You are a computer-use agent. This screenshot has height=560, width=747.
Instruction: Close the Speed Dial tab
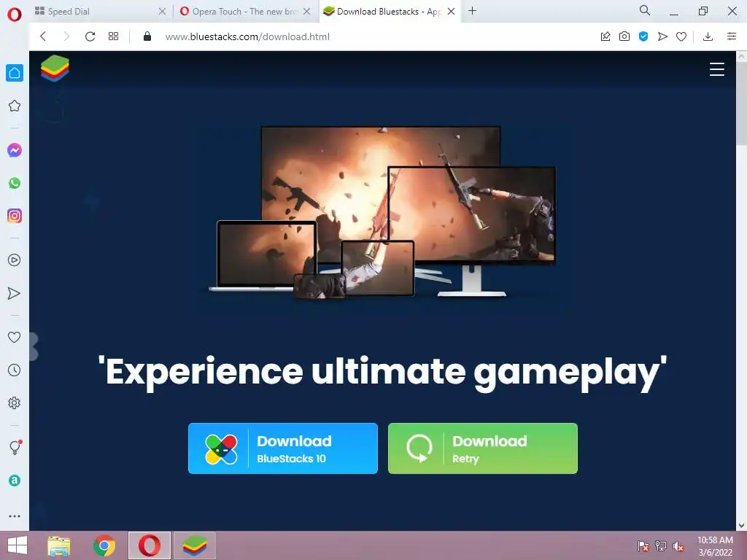point(163,12)
